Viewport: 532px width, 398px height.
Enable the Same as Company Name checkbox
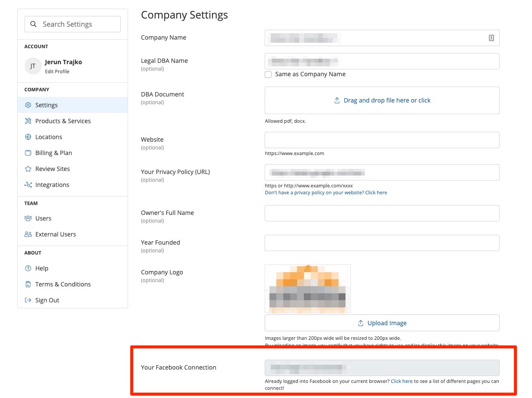(x=268, y=75)
